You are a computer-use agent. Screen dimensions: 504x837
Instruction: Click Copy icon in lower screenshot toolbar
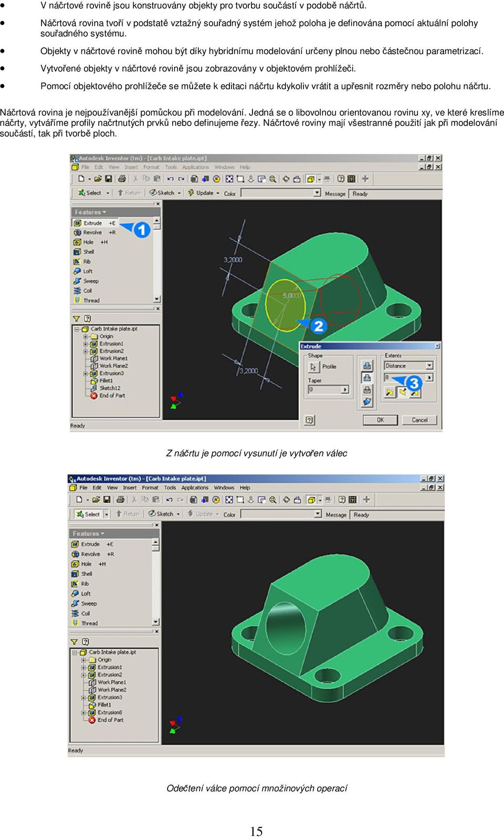click(145, 500)
